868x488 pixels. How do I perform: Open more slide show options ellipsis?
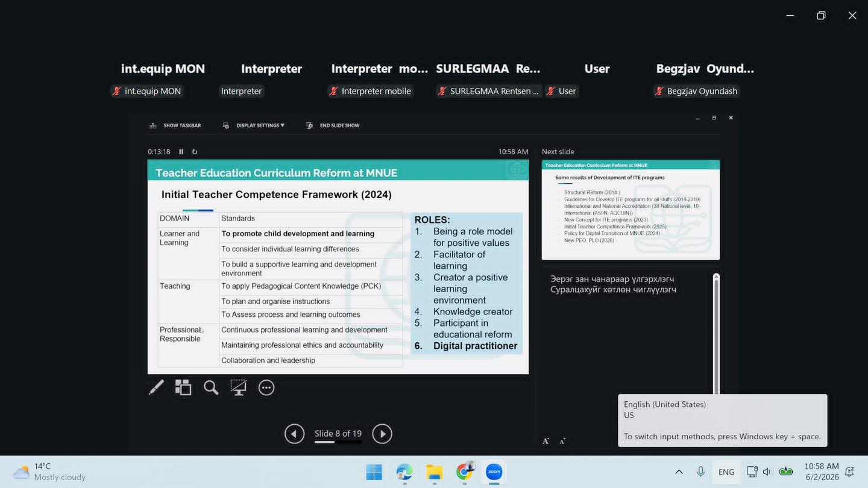click(x=266, y=387)
